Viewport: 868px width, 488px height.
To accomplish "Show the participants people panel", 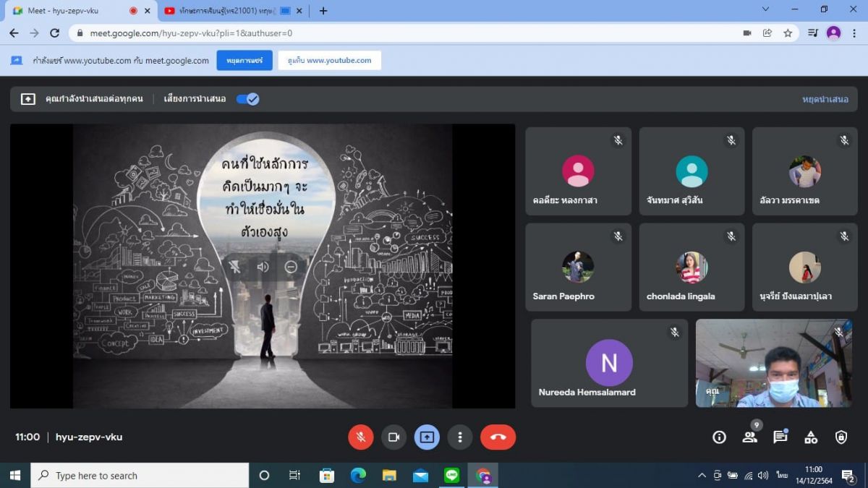I will 749,437.
